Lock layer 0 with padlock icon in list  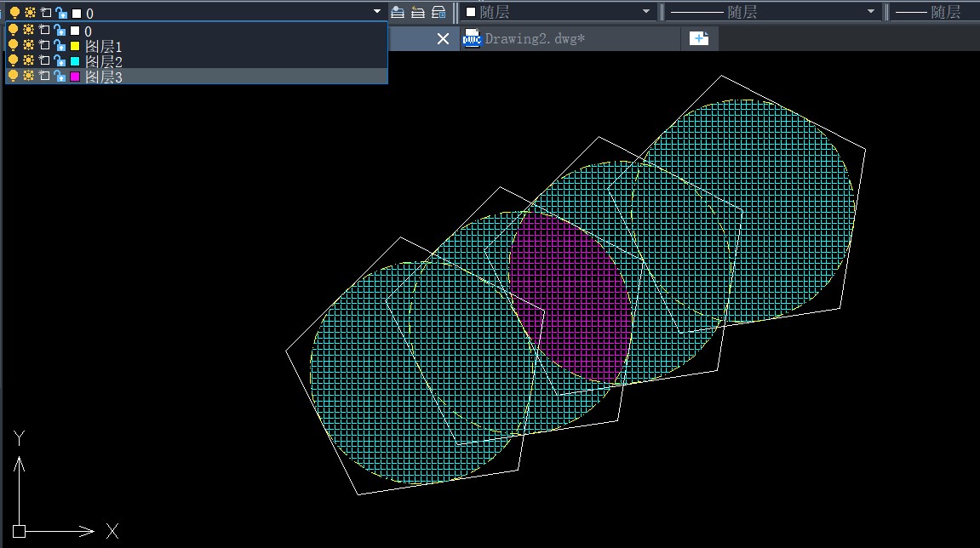coord(60,30)
